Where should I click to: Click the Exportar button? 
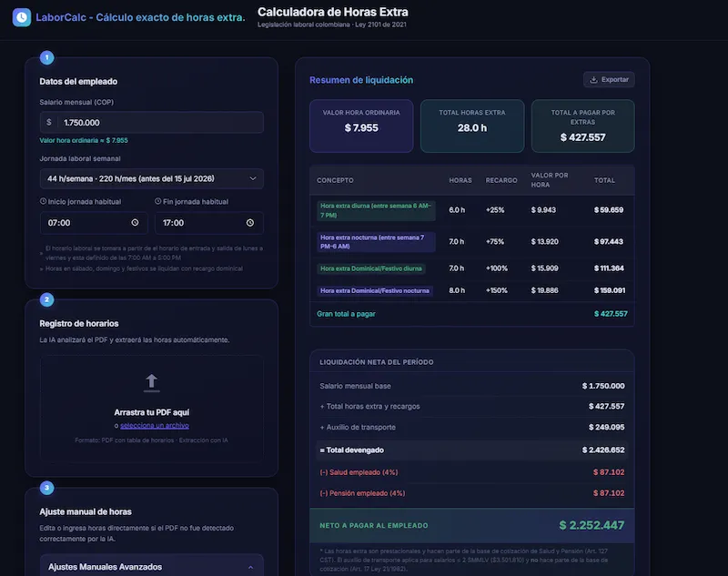pos(609,80)
